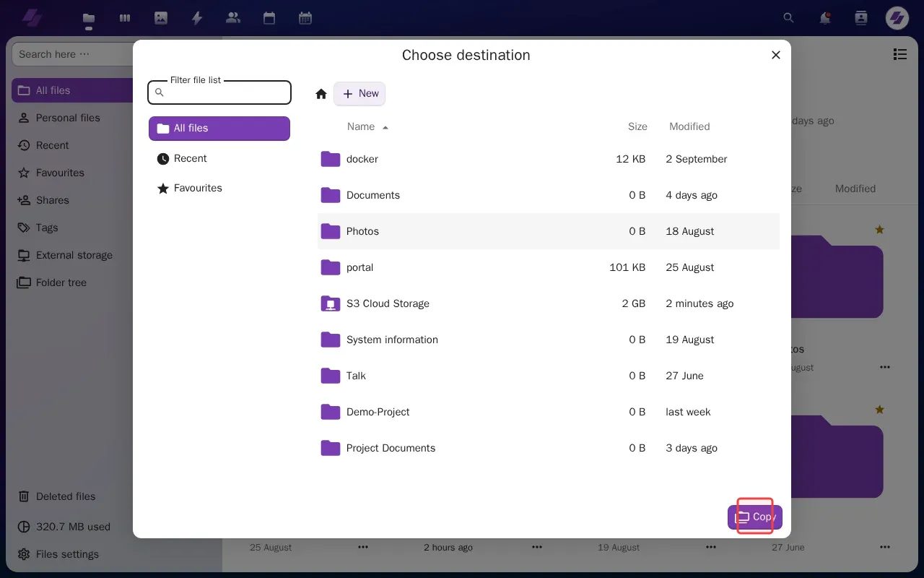Reverse sorting with the Name column arrow
Viewport: 924px width, 578px height.
[385, 126]
